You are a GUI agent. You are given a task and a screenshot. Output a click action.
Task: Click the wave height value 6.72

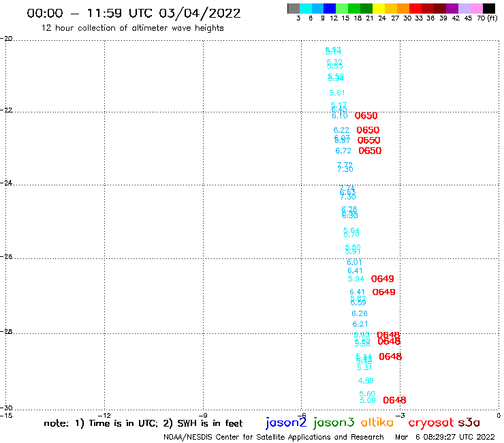[343, 151]
